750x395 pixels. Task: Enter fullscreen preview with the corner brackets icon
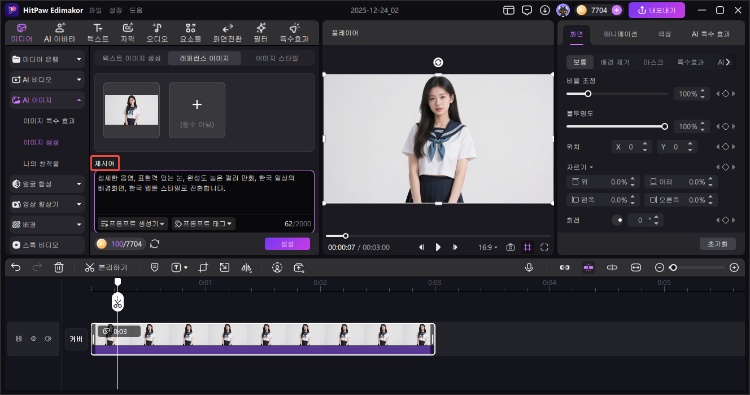[544, 247]
